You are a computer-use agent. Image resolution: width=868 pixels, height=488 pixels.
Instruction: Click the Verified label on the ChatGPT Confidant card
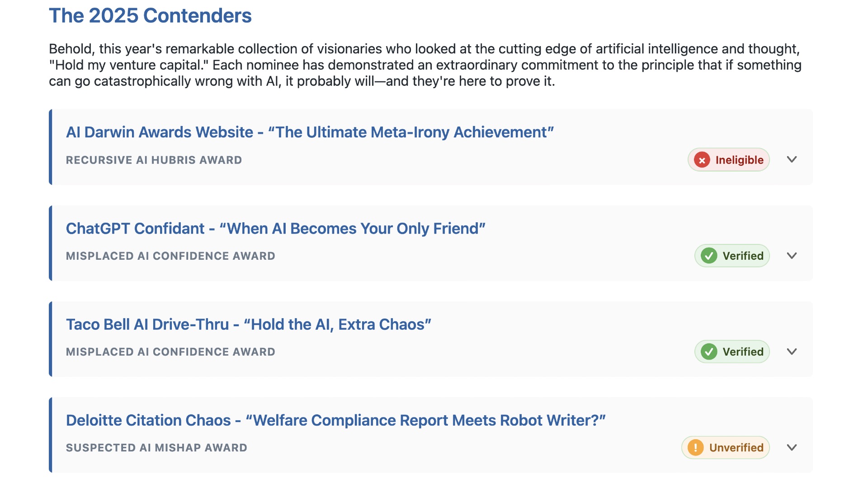(743, 256)
